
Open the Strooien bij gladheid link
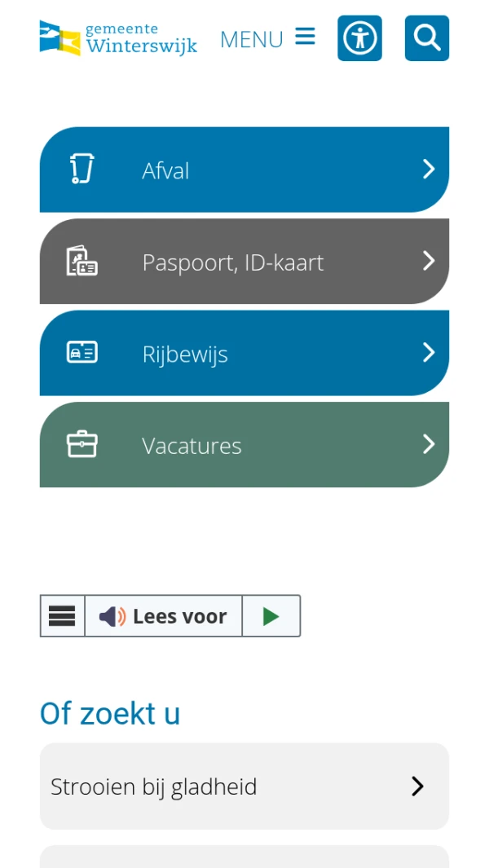154,786
